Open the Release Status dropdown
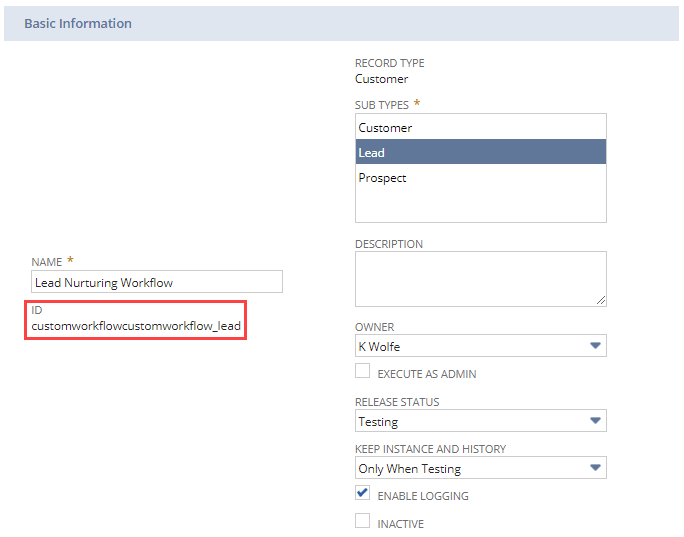Image resolution: width=684 pixels, height=537 pixels. (481, 421)
